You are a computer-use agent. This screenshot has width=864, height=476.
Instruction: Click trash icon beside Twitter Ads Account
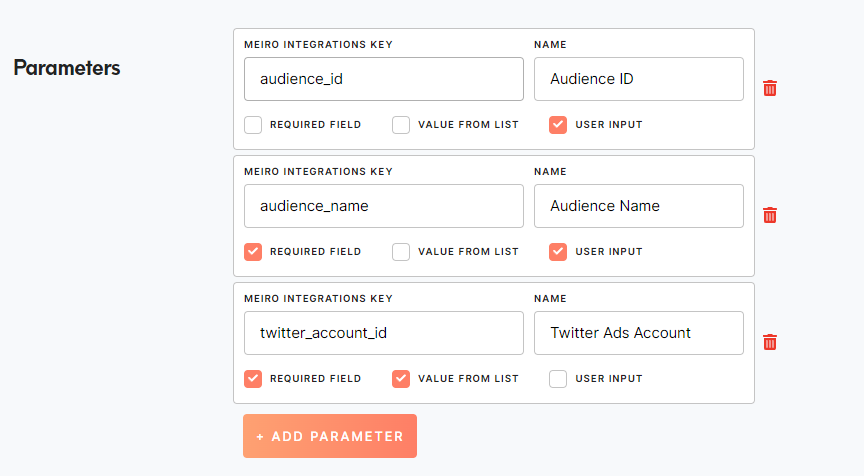coord(770,342)
